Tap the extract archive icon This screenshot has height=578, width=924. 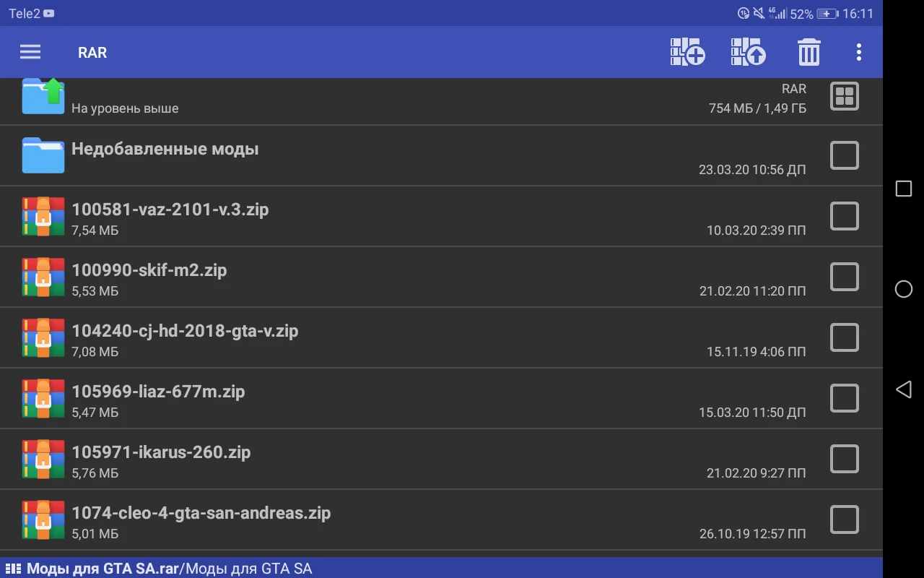[748, 52]
